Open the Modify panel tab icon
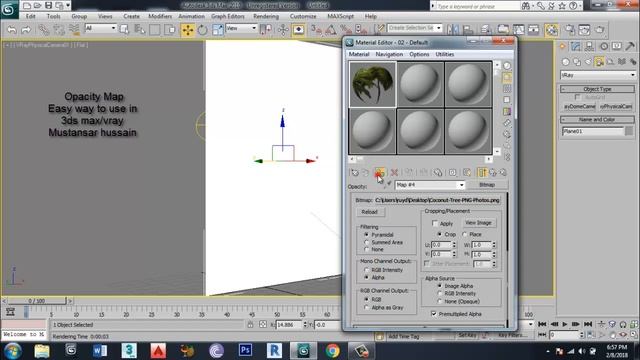The image size is (640, 360). coord(576,47)
